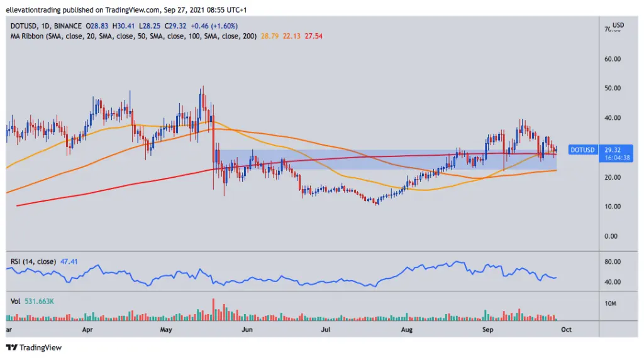The image size is (644, 358).
Task: Click the 60.00 price axis label
Action: [613, 58]
